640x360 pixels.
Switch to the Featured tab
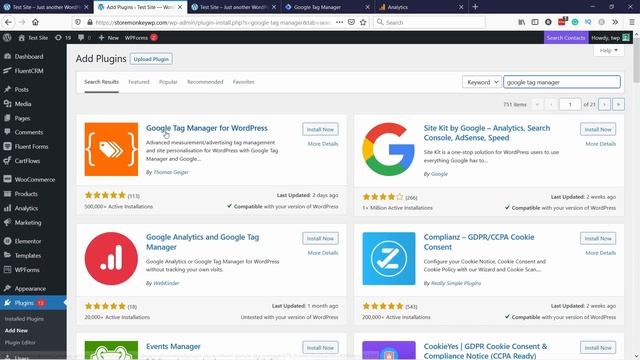pyautogui.click(x=139, y=82)
